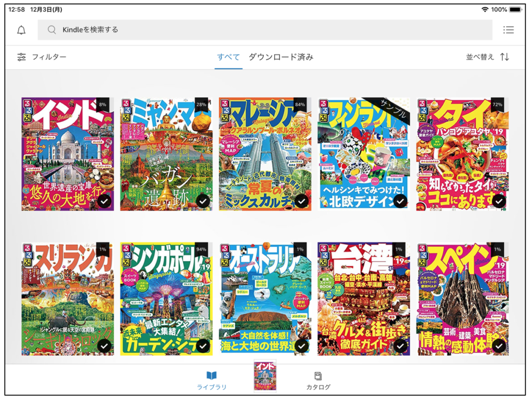
Task: Open the タイ guidebook cover
Action: coord(462,154)
